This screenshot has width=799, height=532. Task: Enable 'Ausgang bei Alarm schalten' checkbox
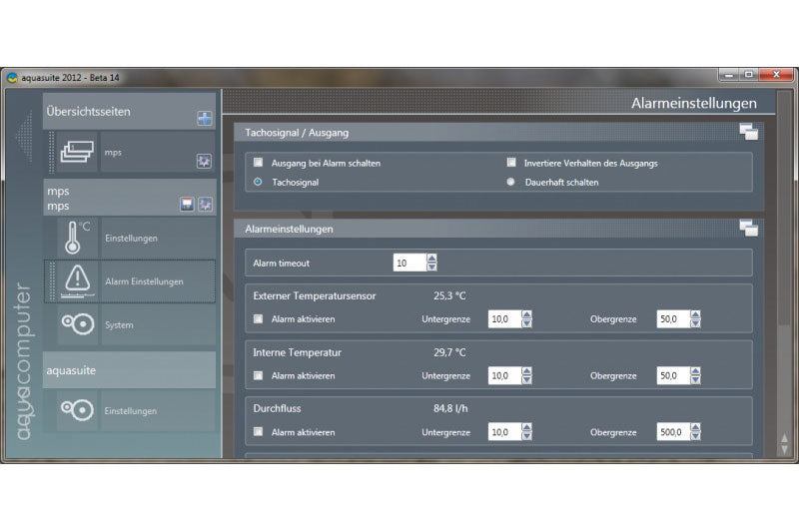[259, 163]
